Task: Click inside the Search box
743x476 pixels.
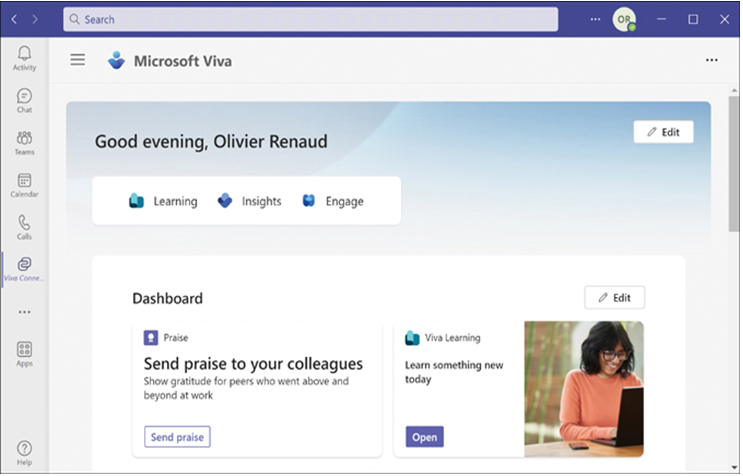Action: coord(310,19)
